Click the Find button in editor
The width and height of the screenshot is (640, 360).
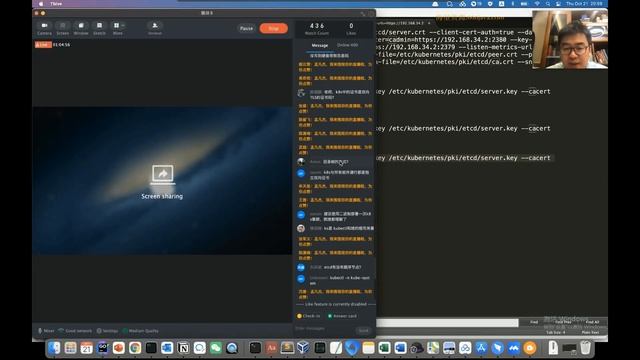[534, 322]
